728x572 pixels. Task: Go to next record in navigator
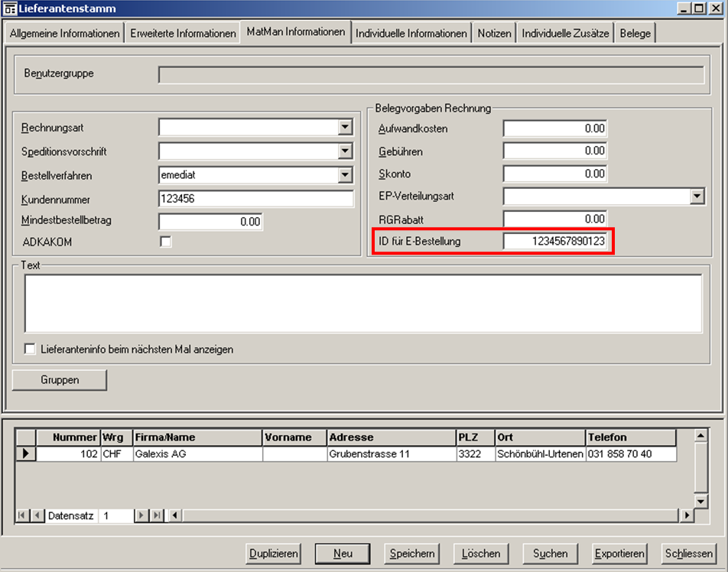click(x=141, y=516)
